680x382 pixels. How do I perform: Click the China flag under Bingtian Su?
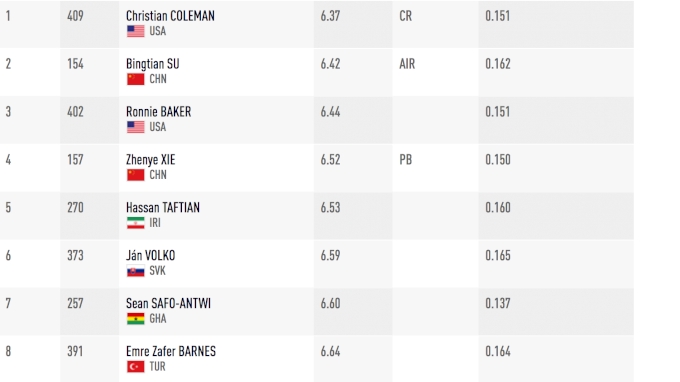(x=135, y=79)
